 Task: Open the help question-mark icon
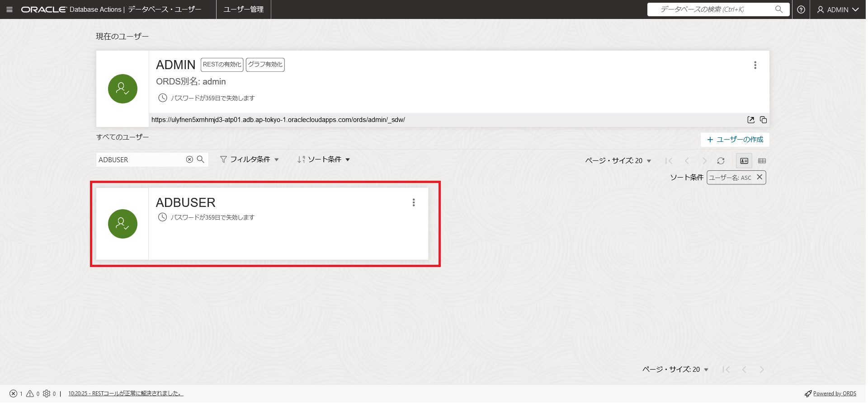point(801,9)
